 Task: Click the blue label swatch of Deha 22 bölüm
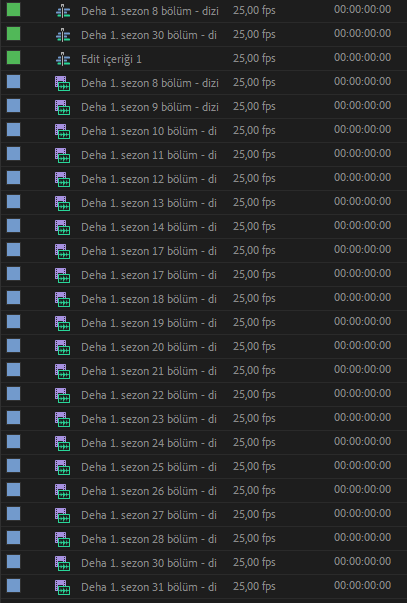click(x=13, y=394)
